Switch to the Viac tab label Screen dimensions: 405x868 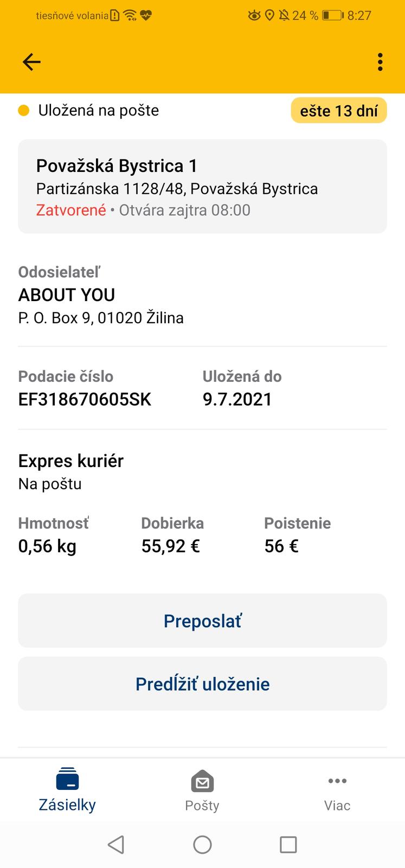(337, 806)
